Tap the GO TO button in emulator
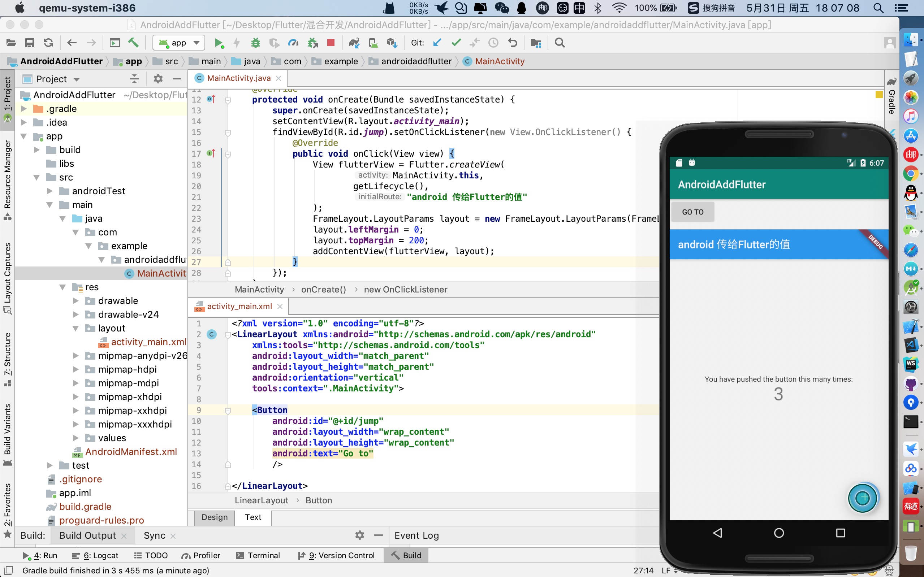This screenshot has height=577, width=924. (693, 212)
